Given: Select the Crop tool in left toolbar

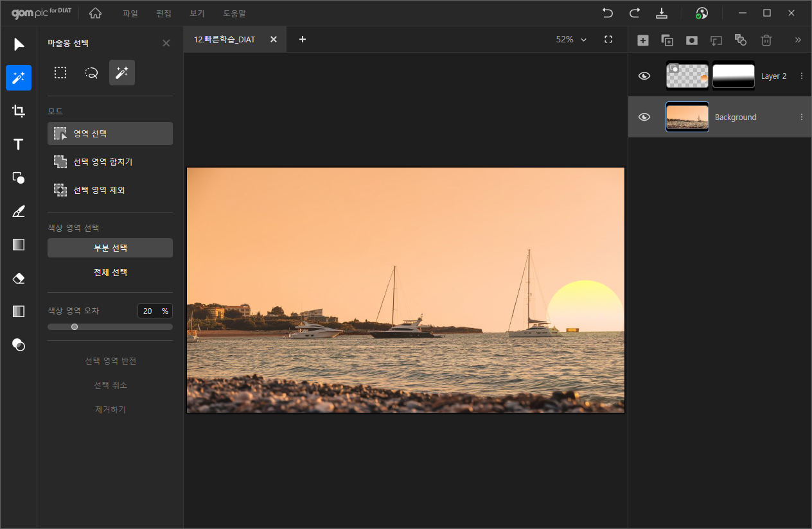Looking at the screenshot, I should point(19,111).
